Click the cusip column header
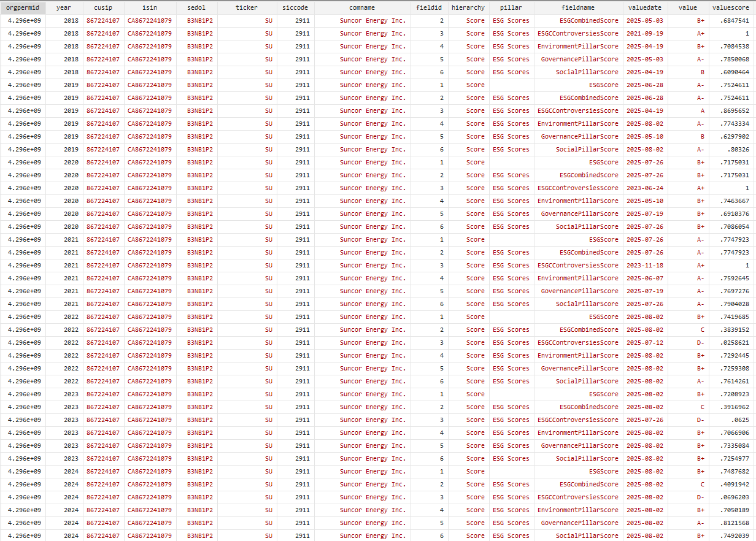Image resolution: width=756 pixels, height=541 pixels. pyautogui.click(x=103, y=7)
